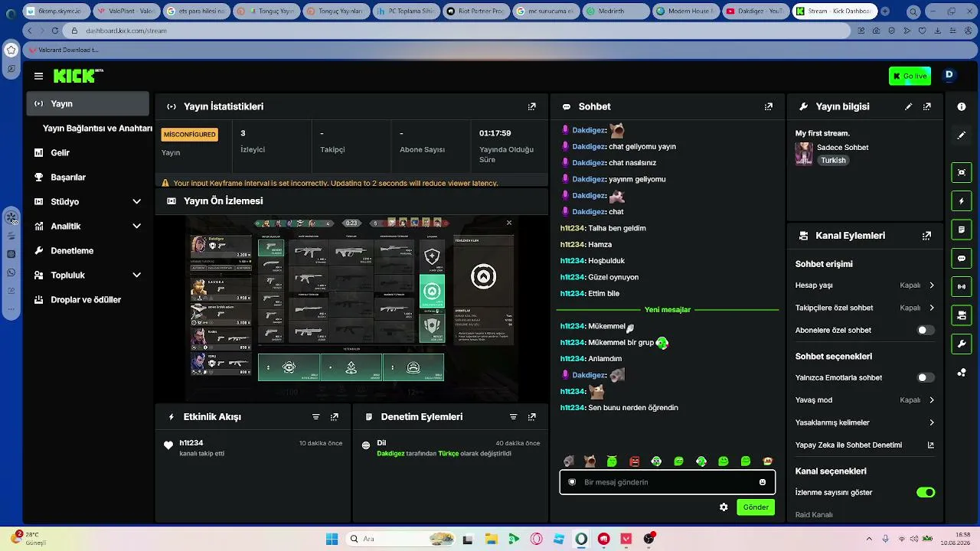Screen dimensions: 980x551
Task: Send chat message with Gönder button
Action: (756, 507)
